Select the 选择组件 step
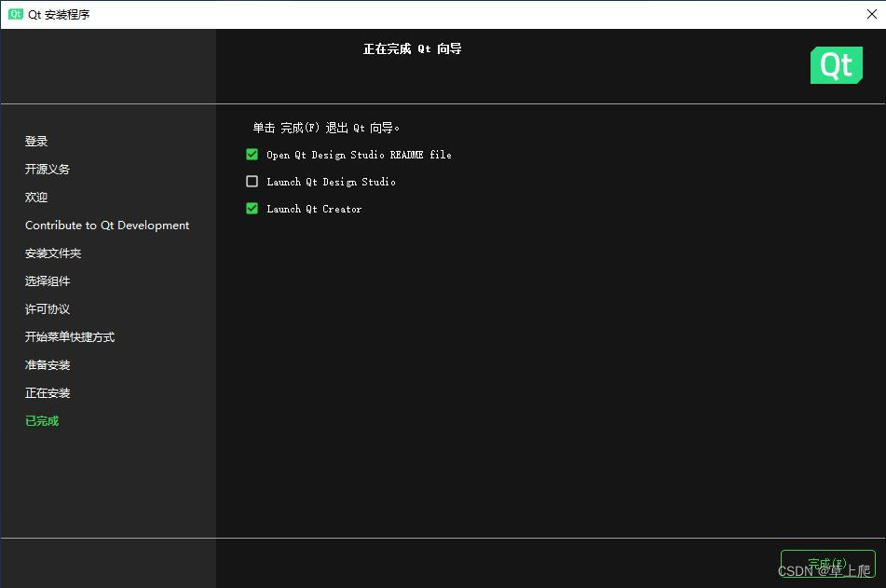 [x=47, y=280]
